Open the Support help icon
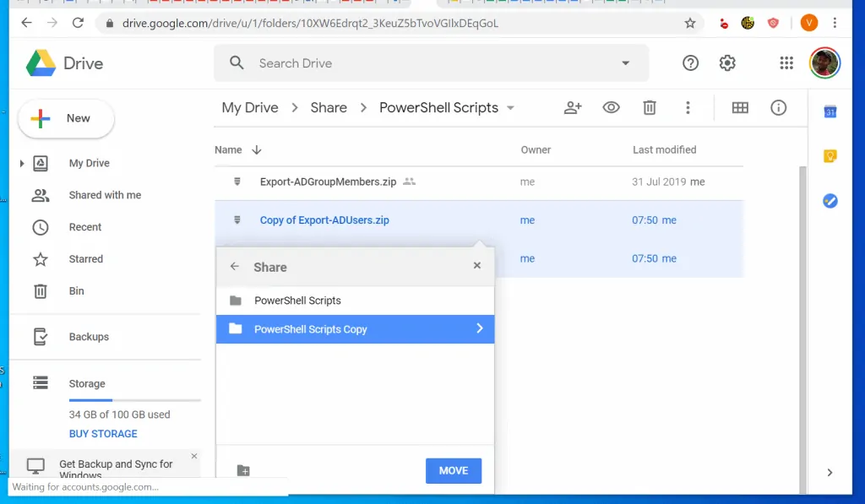Image resolution: width=865 pixels, height=504 pixels. [690, 63]
